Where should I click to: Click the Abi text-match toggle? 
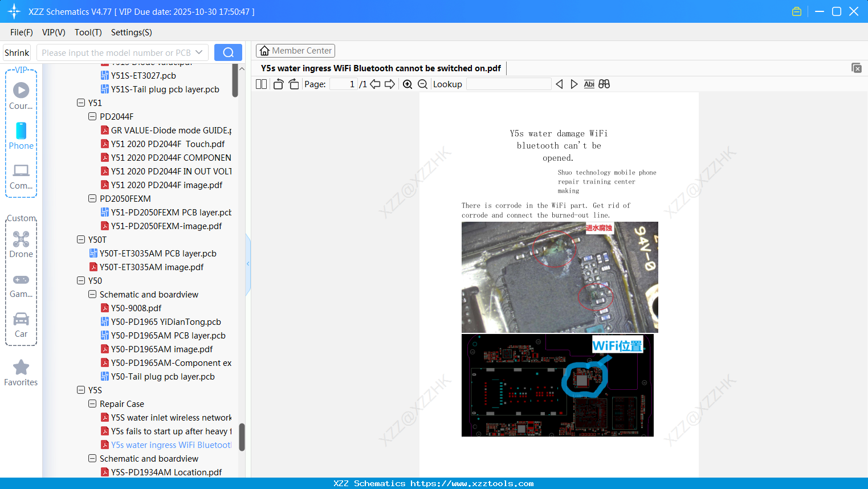point(589,84)
